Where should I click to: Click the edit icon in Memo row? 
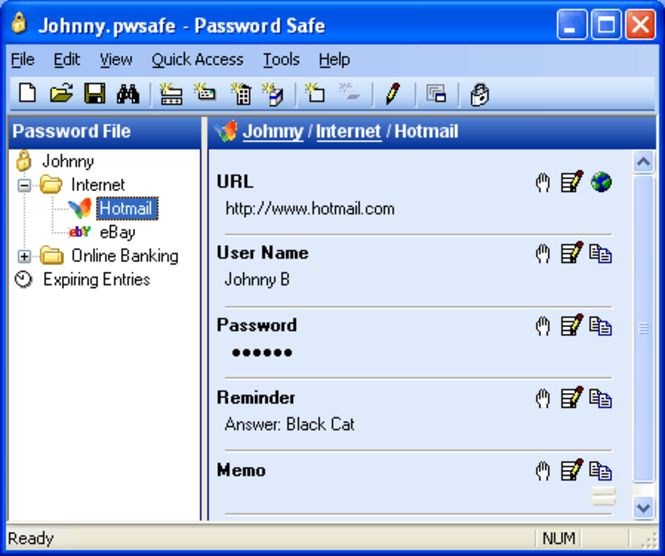pos(572,470)
